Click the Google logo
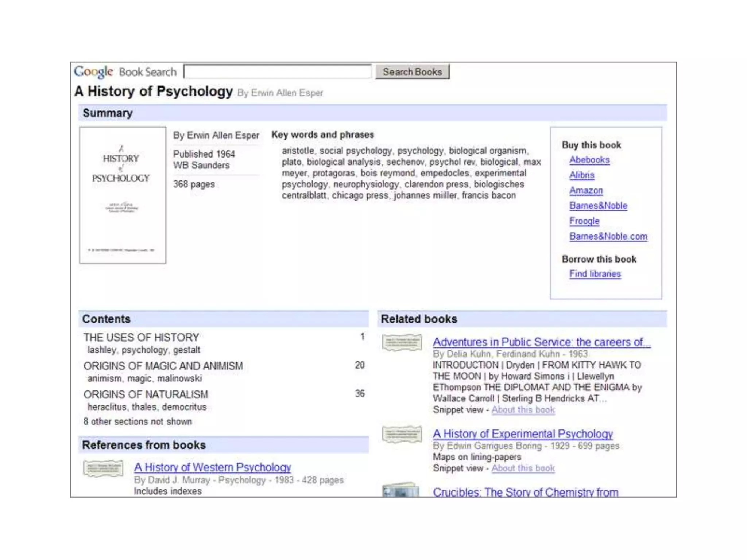Screen dimensions: 747x560 tap(93, 72)
